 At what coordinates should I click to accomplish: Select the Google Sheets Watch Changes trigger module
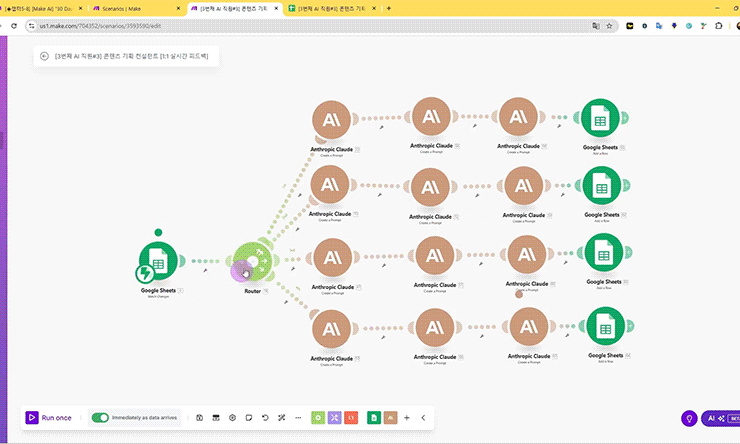point(158,261)
